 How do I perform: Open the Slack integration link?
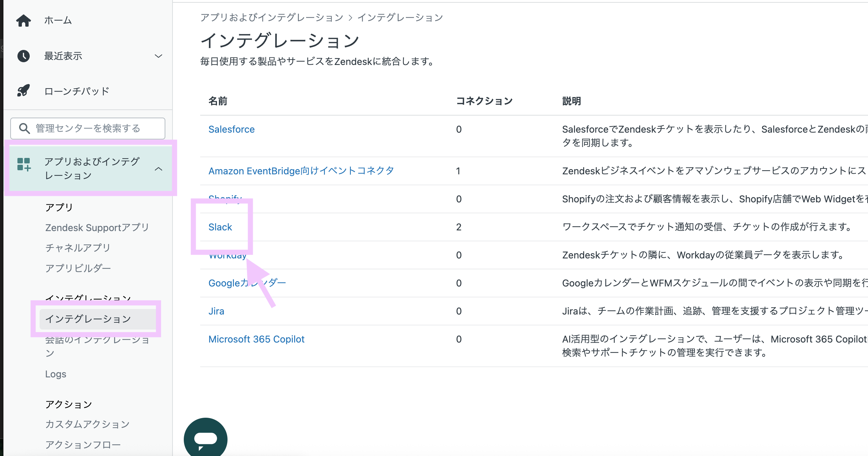(x=220, y=227)
